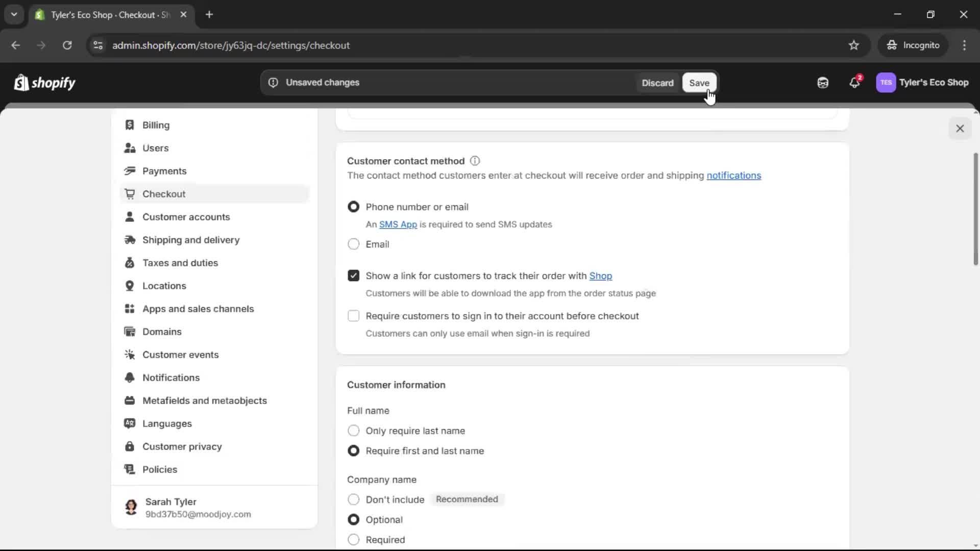Open the Notifications settings page
This screenshot has width=980, height=551.
pyautogui.click(x=171, y=378)
